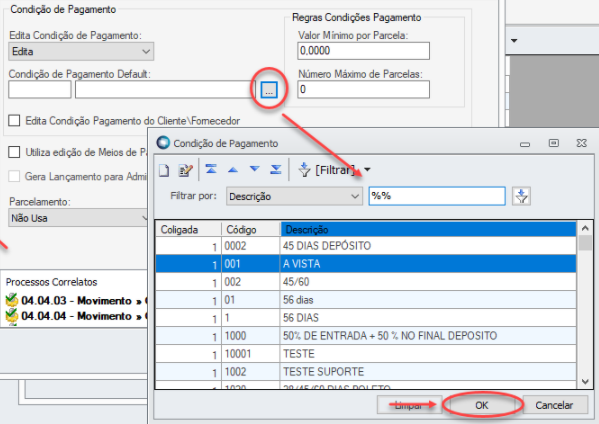Select row A VISTA
This screenshot has width=599, height=424.
pyautogui.click(x=366, y=264)
